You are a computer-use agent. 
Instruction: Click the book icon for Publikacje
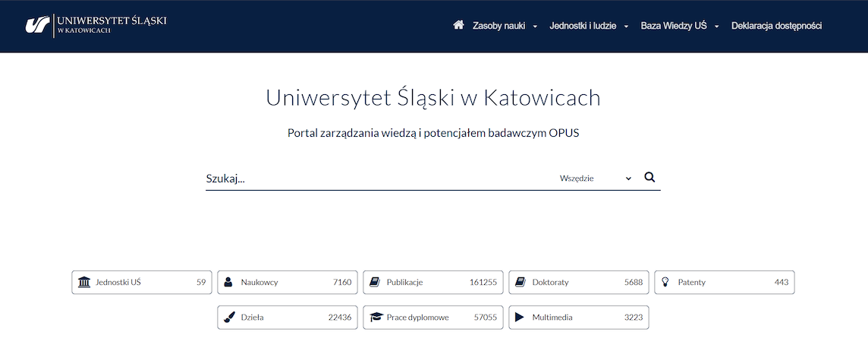click(x=375, y=282)
